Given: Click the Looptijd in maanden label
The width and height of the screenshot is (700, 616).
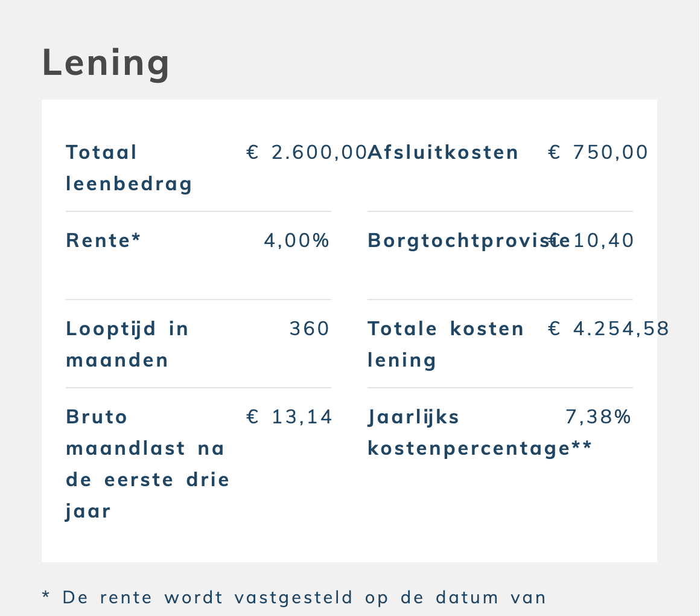Looking at the screenshot, I should pos(127,344).
